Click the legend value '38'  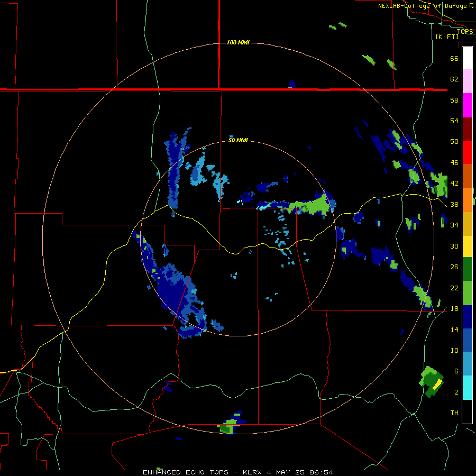pos(454,204)
